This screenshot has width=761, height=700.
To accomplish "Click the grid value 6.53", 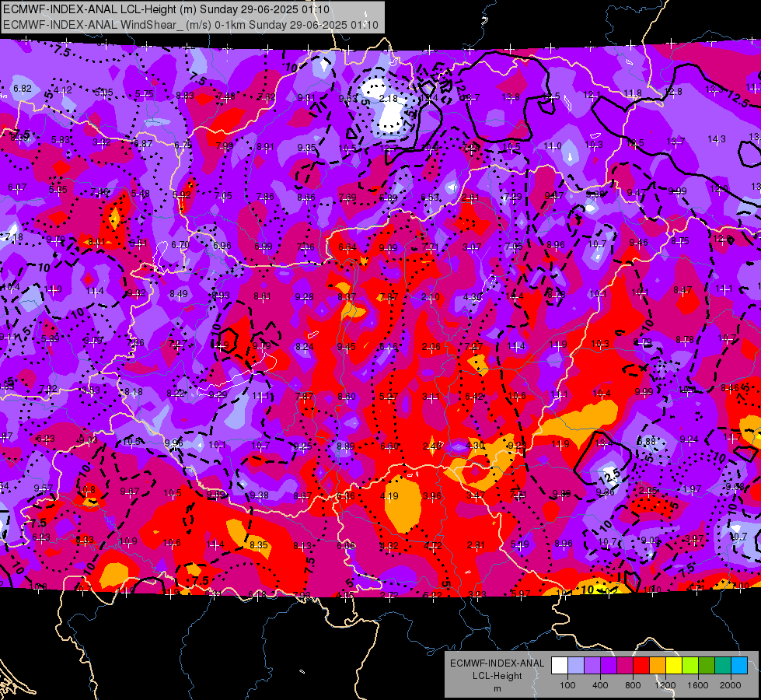I will pyautogui.click(x=430, y=197).
